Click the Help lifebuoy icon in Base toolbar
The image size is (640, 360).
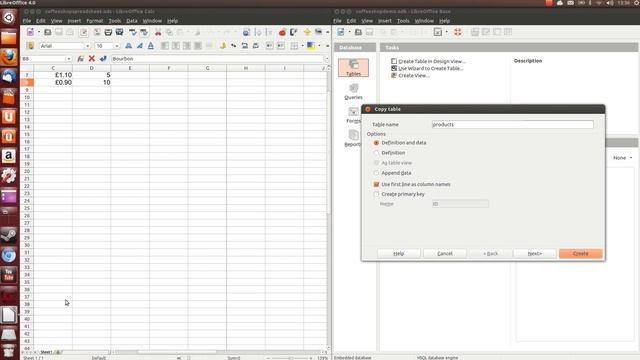tap(458, 32)
